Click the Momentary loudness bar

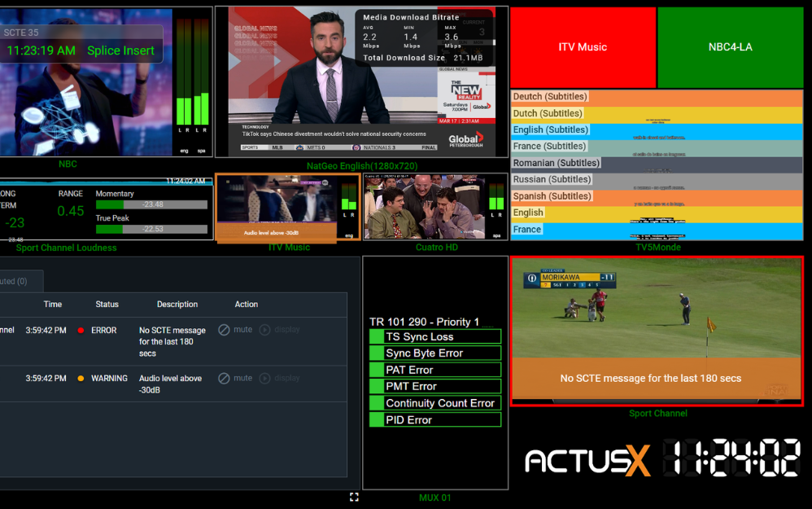151,204
